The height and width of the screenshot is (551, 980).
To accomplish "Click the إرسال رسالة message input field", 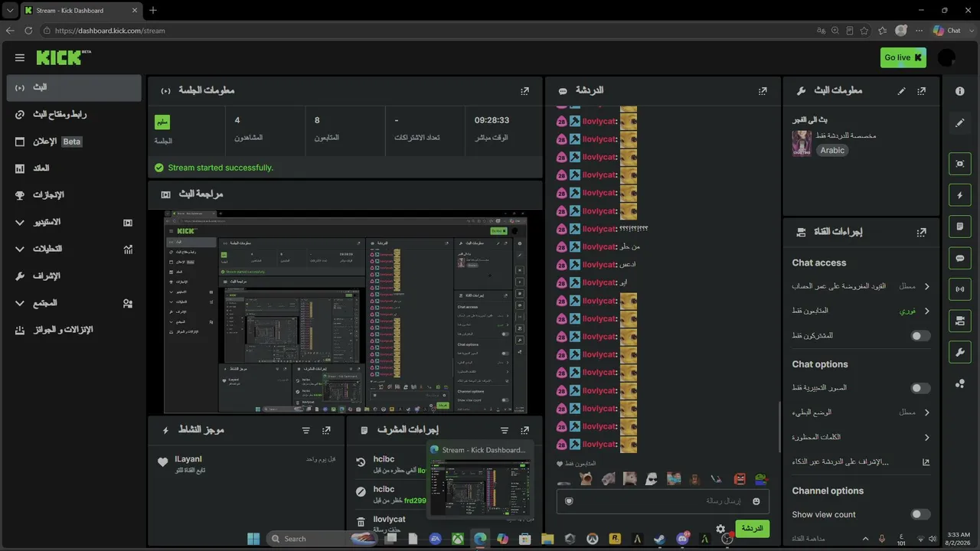I will click(662, 501).
